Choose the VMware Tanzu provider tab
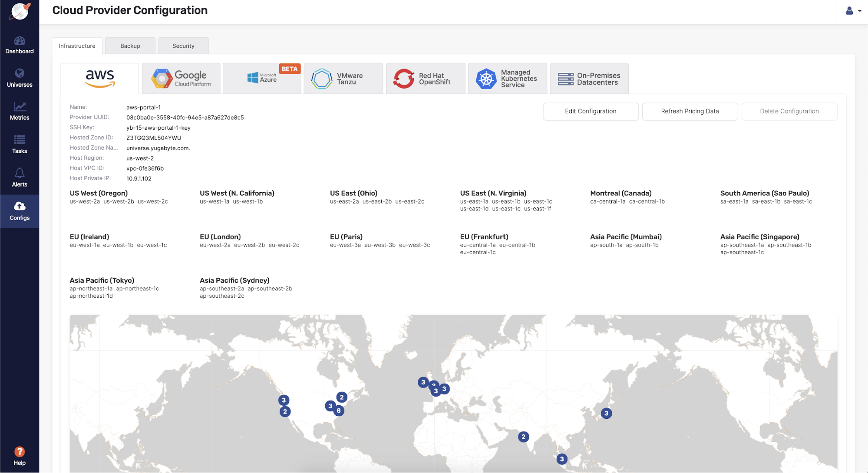 tap(343, 79)
